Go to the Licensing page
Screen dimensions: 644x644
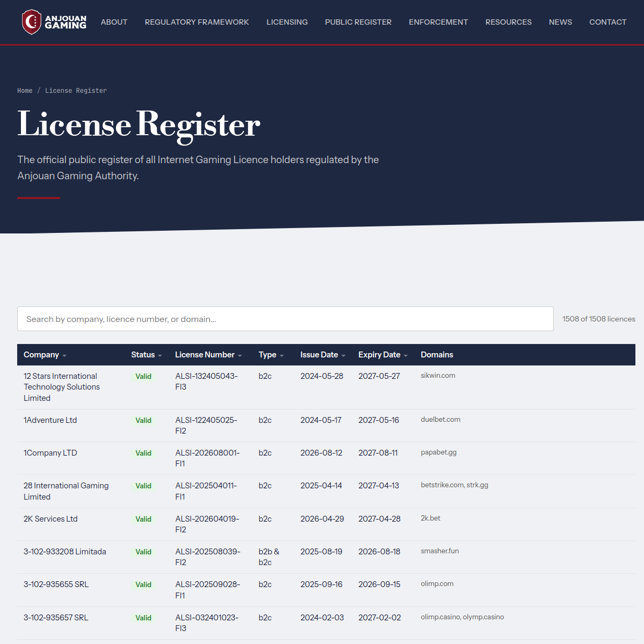click(x=287, y=22)
